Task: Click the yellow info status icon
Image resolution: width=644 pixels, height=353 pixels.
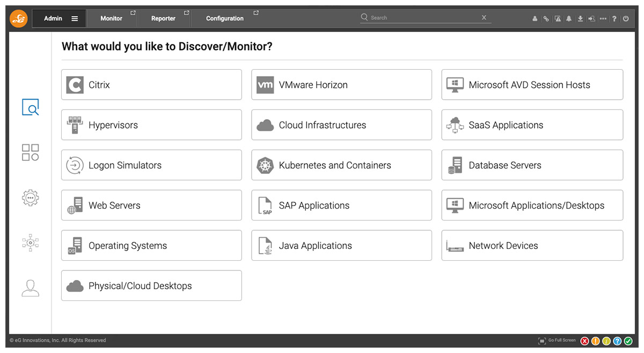Action: (606, 341)
